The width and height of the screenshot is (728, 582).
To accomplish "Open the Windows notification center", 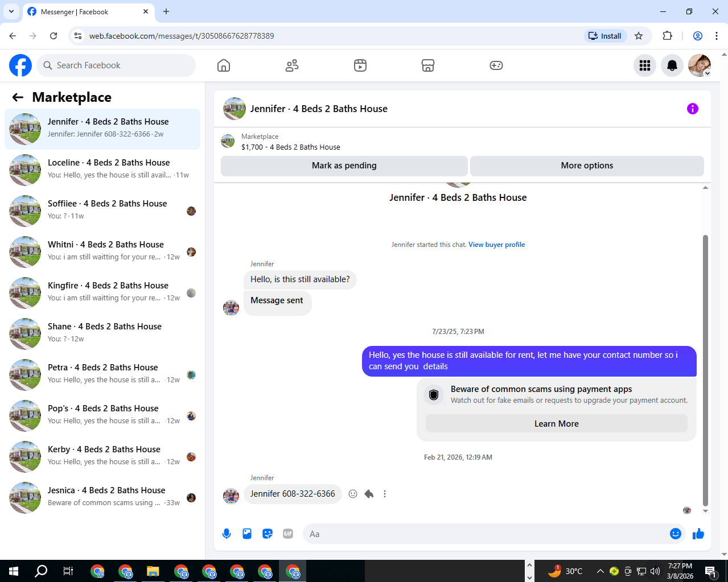I will 710,571.
